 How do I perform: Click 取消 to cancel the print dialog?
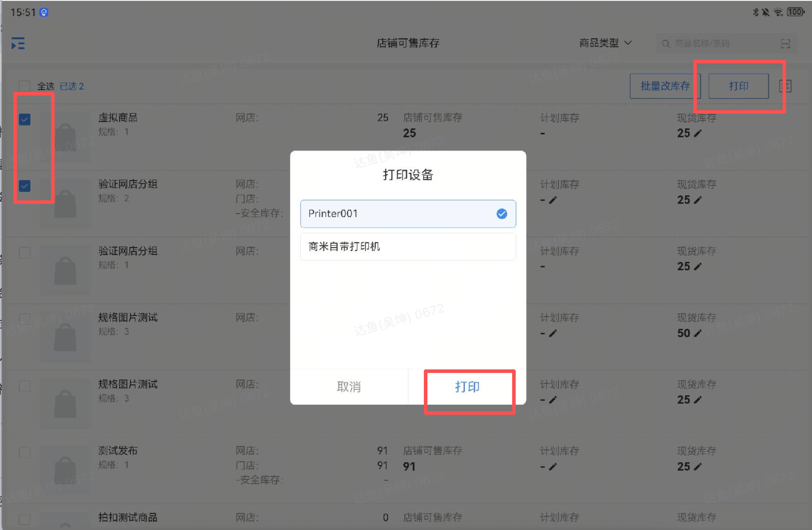[349, 387]
